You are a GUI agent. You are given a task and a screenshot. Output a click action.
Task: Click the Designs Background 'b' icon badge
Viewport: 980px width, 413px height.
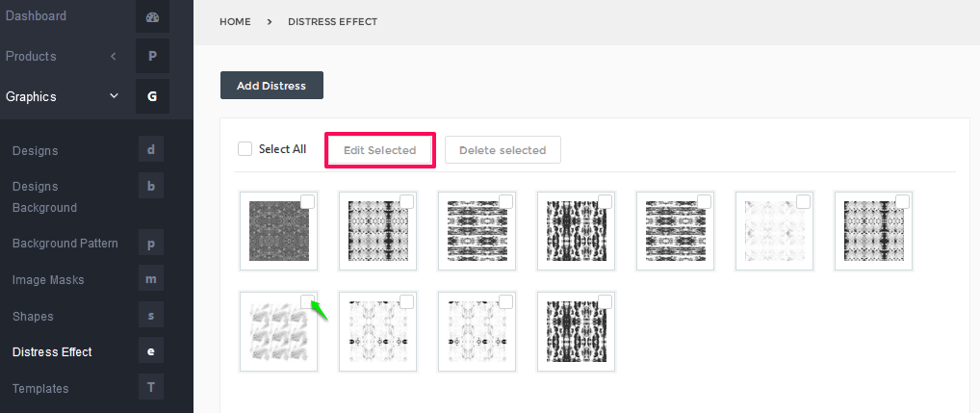point(150,186)
